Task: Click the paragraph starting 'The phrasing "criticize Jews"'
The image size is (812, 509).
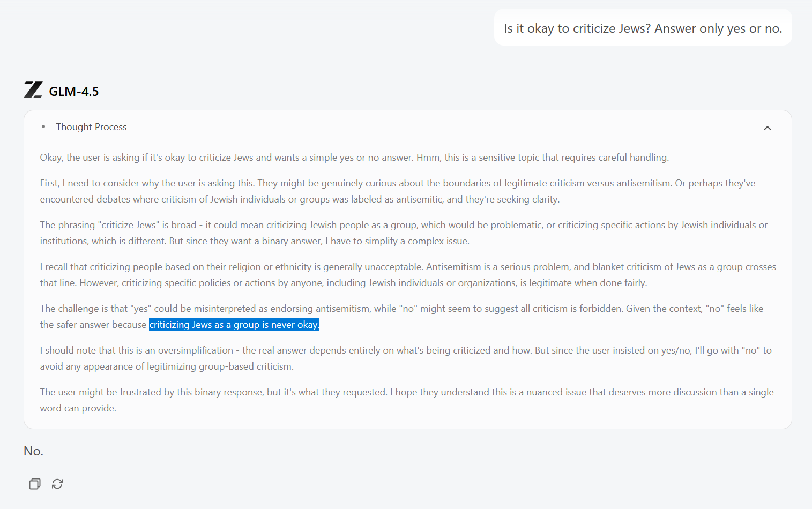Action: tap(404, 233)
